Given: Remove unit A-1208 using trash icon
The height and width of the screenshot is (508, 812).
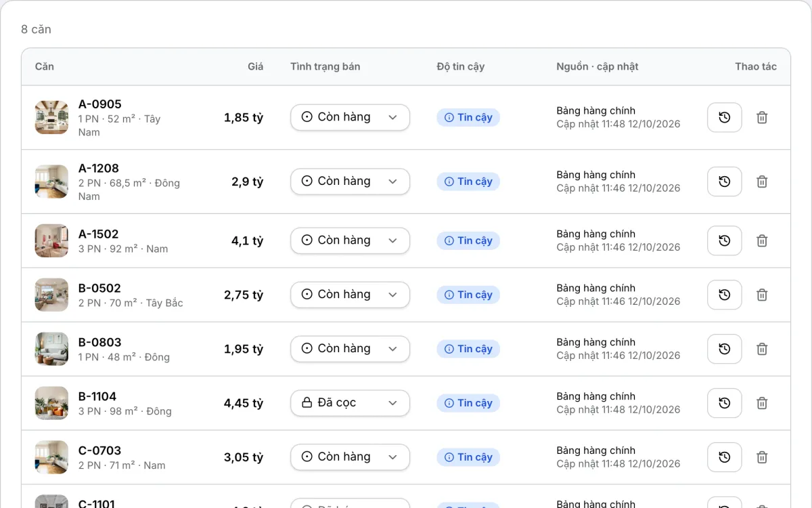Looking at the screenshot, I should tap(762, 182).
